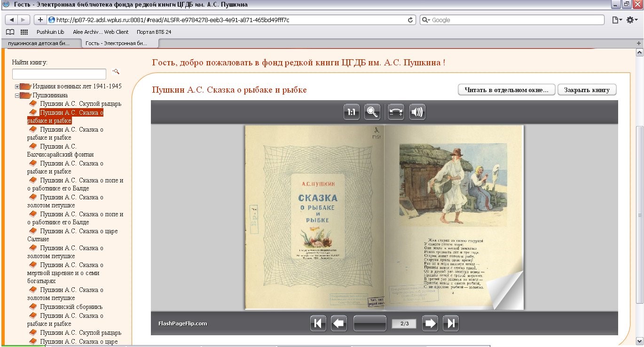Activate the magnifying glass zoom tool
The width and height of the screenshot is (644, 347).
(x=372, y=112)
